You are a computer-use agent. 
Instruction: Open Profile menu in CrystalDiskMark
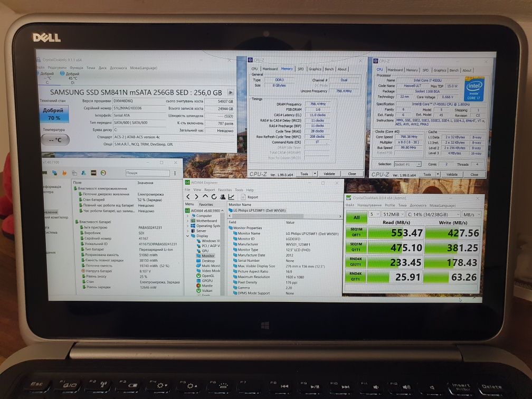click(390, 205)
